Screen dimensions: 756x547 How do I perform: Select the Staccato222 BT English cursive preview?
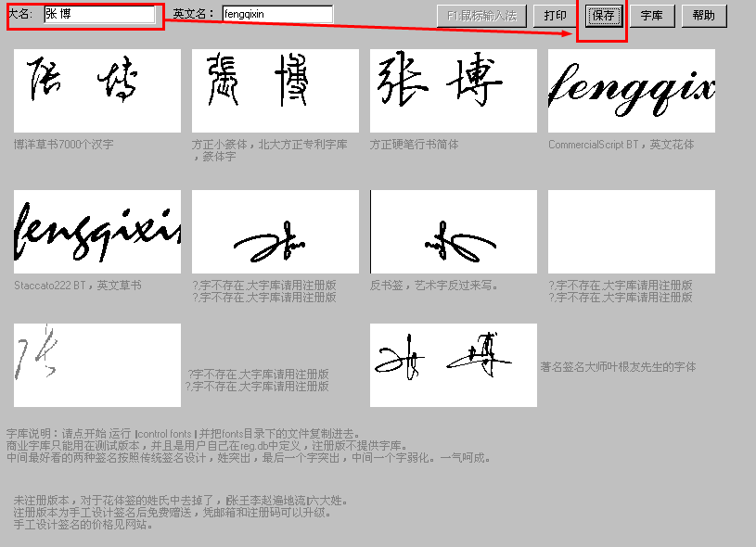coord(97,232)
